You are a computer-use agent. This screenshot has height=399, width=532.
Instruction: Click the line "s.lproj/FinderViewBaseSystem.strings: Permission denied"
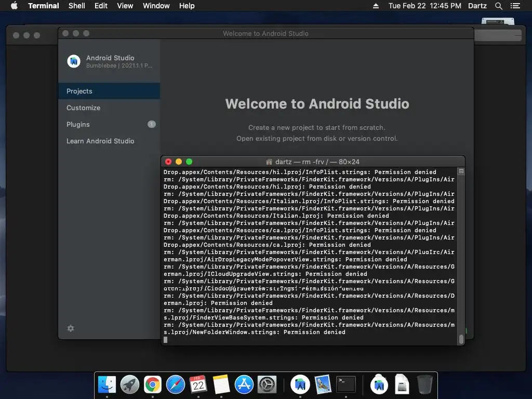(263, 317)
